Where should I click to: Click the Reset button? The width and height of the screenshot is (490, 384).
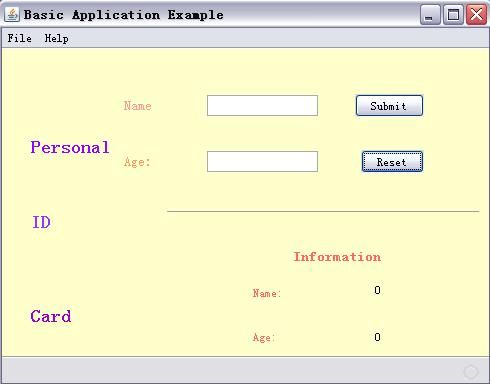392,162
